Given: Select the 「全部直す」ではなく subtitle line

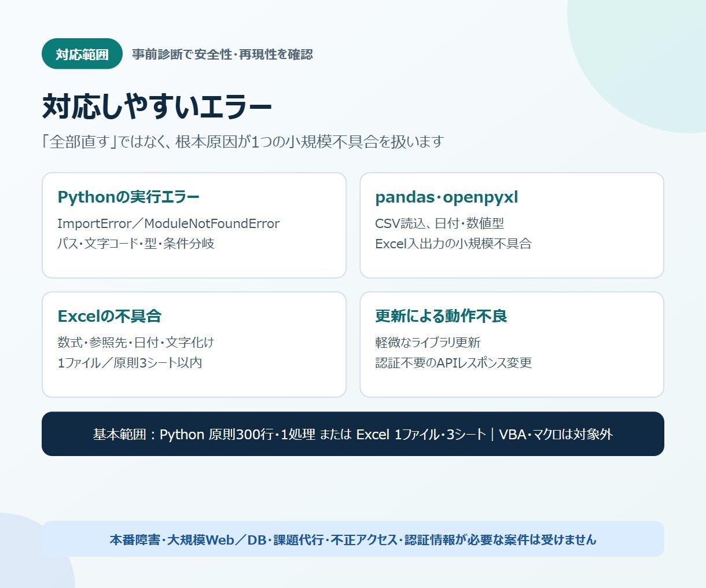Looking at the screenshot, I should pos(242,142).
